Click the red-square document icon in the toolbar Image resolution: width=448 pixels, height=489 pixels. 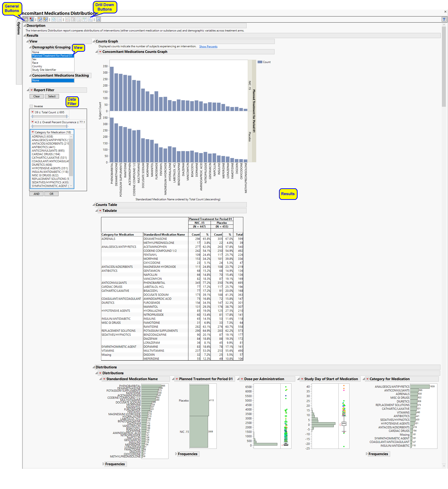coord(31,20)
